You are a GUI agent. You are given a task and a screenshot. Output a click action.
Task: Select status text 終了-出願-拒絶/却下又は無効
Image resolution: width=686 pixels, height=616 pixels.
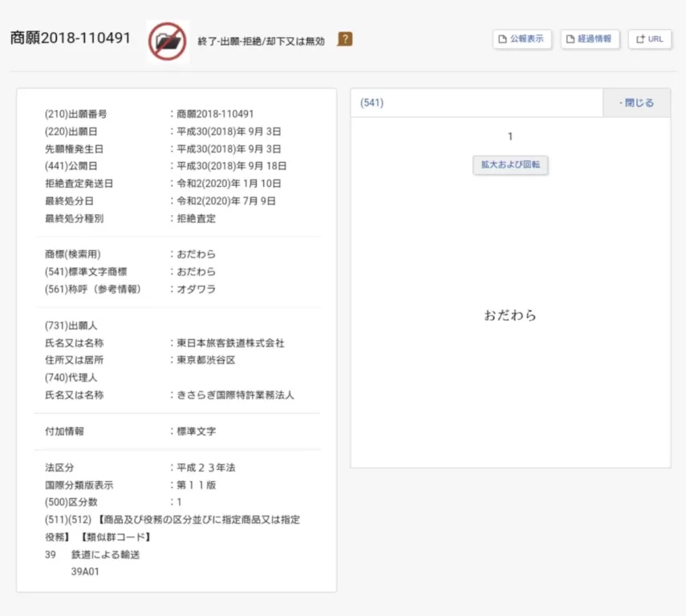(262, 41)
